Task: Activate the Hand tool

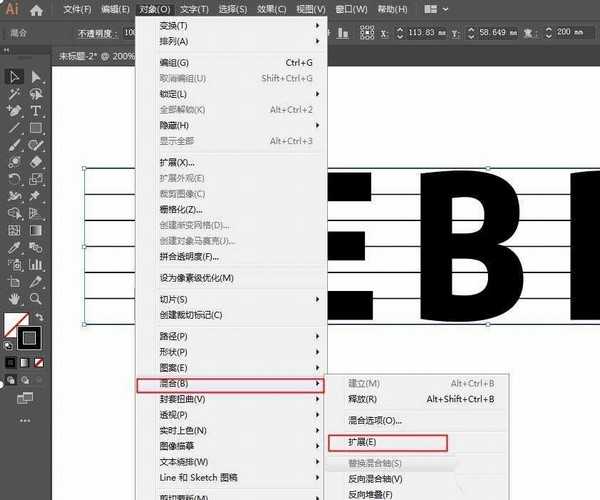Action: 15,298
